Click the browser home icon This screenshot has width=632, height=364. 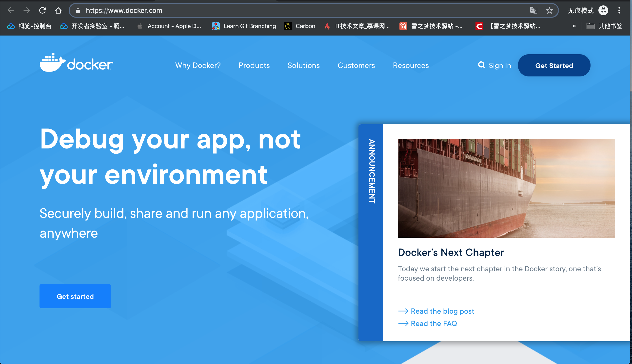[x=58, y=11]
